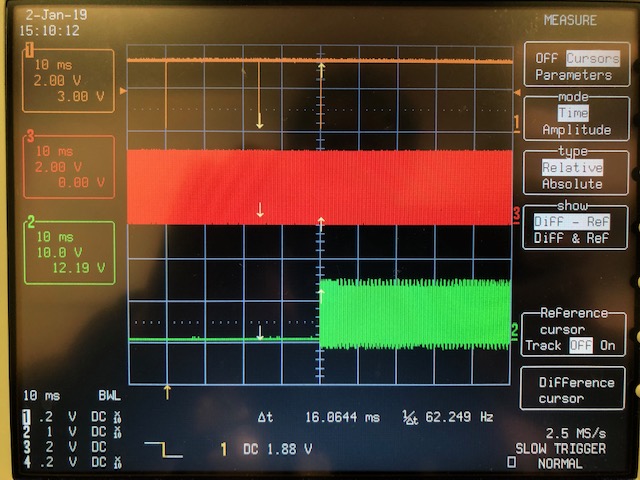Click the down arrow cursor on red trace
640x480 pixels.
click(x=260, y=210)
